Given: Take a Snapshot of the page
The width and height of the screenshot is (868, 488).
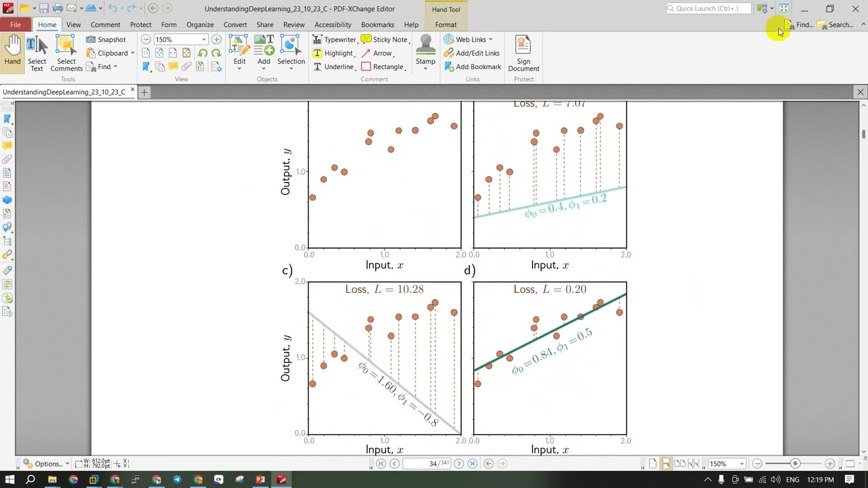Looking at the screenshot, I should [x=106, y=40].
